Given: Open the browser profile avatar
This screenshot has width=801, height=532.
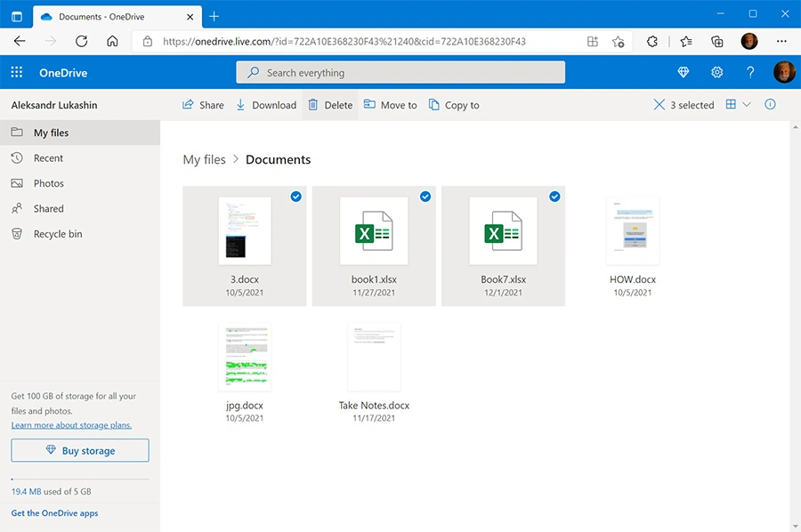Looking at the screenshot, I should [749, 41].
